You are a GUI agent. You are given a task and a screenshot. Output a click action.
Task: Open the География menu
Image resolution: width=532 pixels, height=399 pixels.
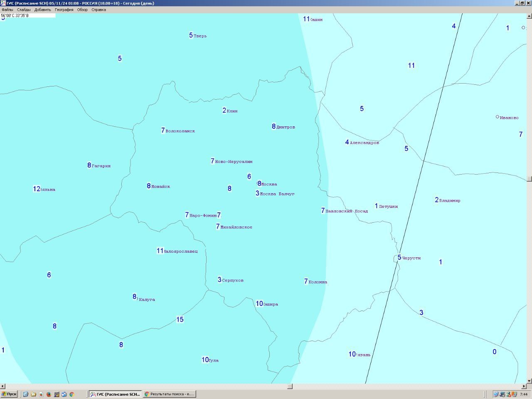coord(64,10)
